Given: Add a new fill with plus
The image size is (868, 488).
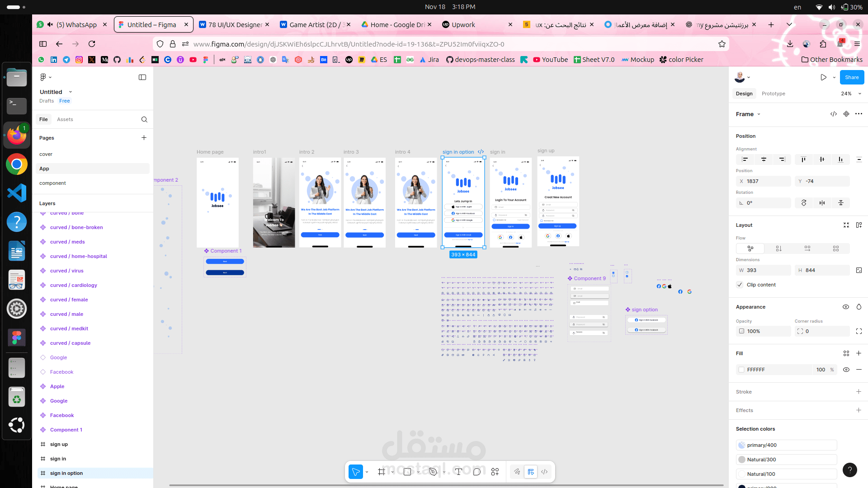Looking at the screenshot, I should point(859,353).
